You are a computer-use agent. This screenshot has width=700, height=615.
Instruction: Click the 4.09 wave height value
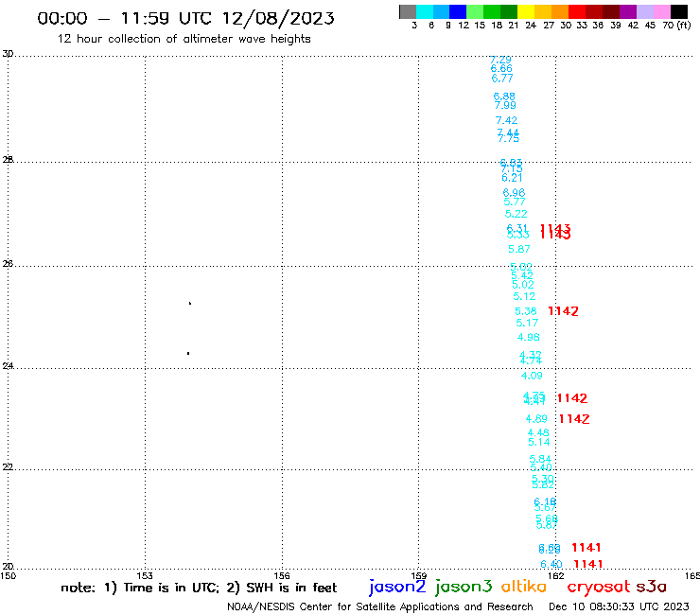532,376
